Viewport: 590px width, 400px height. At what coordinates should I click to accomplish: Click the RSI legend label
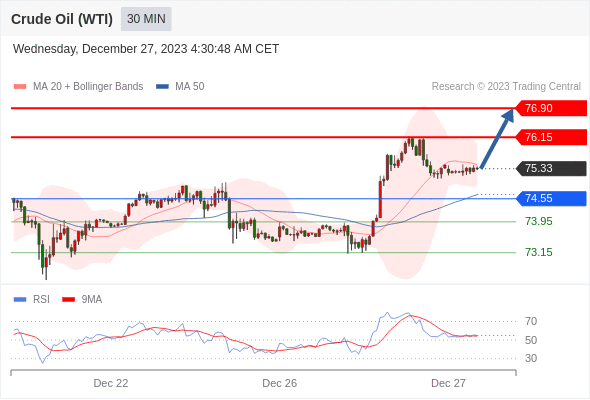[x=41, y=300]
